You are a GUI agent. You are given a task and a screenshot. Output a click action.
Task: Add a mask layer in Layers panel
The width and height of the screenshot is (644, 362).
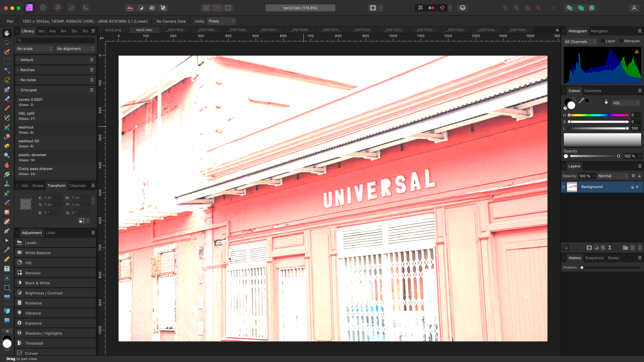pos(589,248)
